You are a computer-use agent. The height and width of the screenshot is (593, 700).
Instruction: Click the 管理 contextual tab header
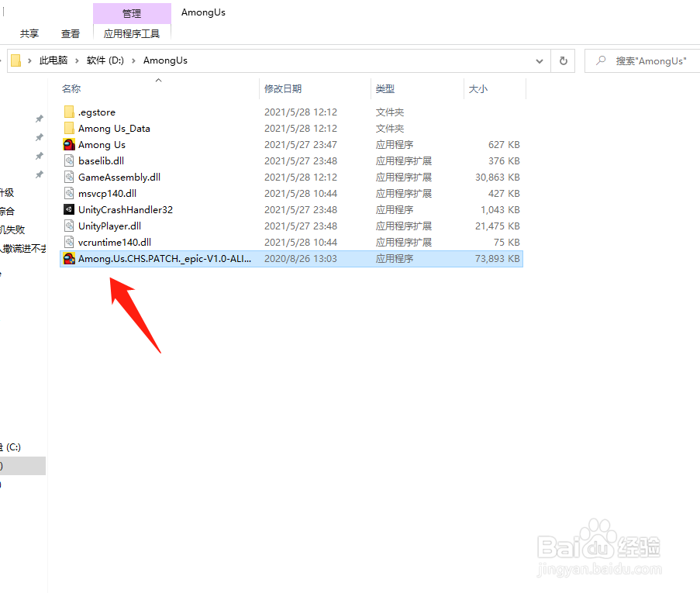132,13
